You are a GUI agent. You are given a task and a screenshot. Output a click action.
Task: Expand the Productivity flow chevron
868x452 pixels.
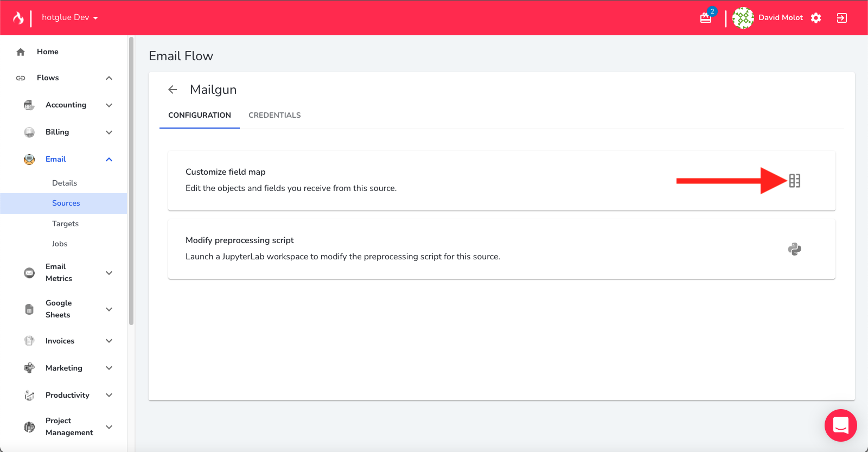click(x=109, y=395)
